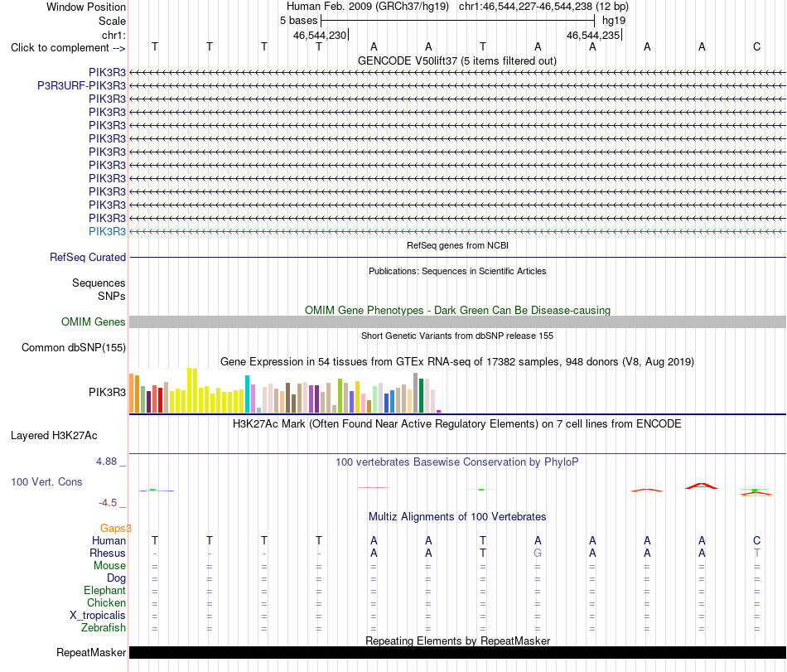Select the Chicken species label
The width and height of the screenshot is (787, 672).
(x=106, y=602)
